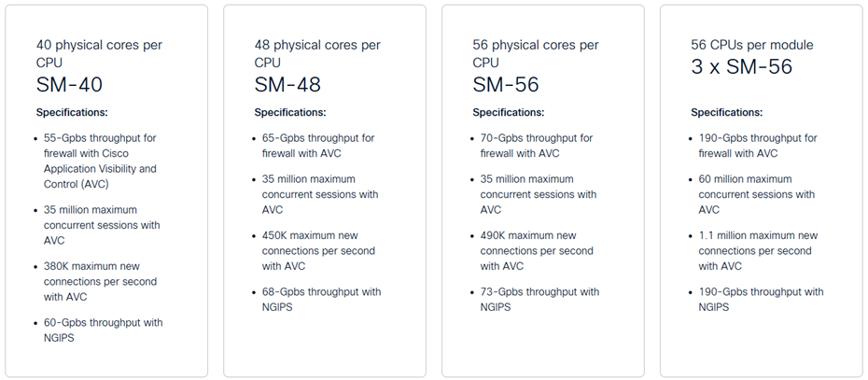Select the 65-Gpbs firewall throughput bullet
This screenshot has height=380, width=868.
tap(318, 146)
